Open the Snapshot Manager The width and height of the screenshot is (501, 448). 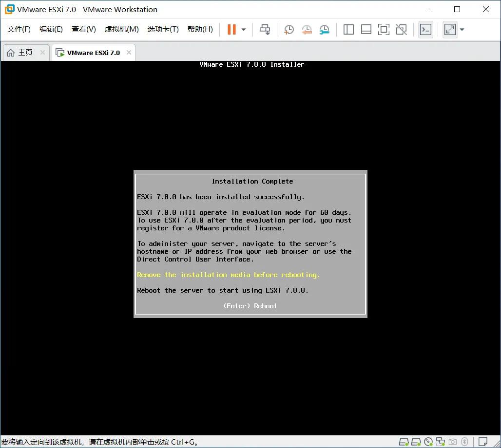(x=324, y=29)
